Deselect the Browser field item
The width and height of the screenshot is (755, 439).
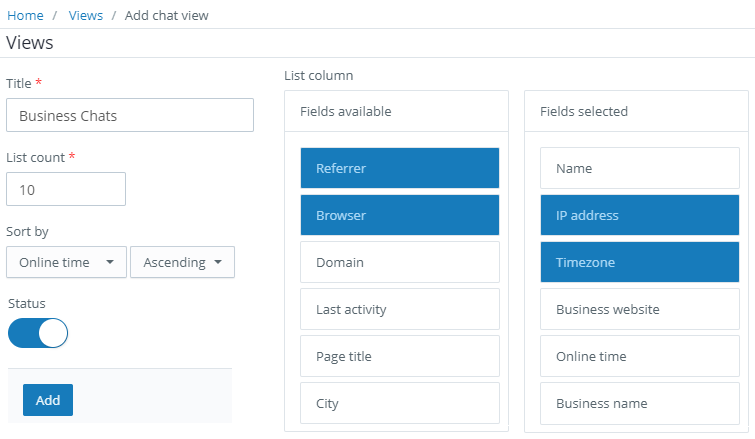[399, 215]
